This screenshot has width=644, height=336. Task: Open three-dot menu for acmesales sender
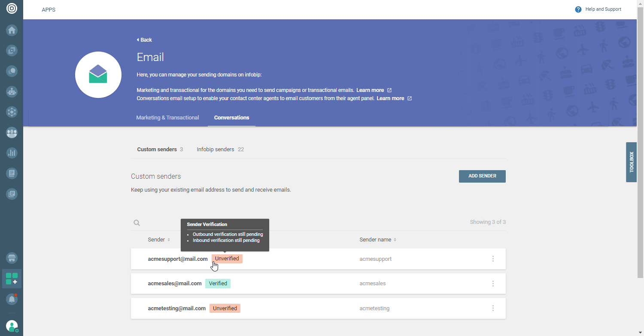coord(493,284)
